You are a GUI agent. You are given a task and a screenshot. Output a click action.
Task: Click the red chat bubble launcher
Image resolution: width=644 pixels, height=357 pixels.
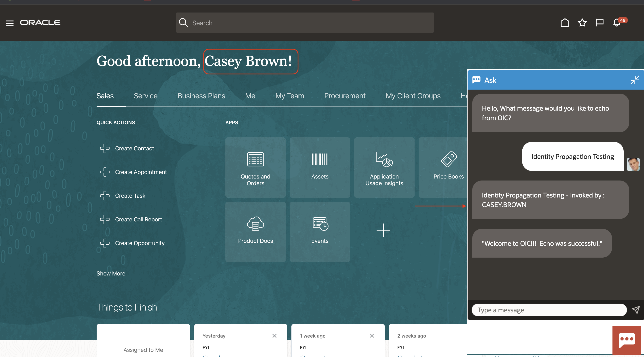point(627,340)
